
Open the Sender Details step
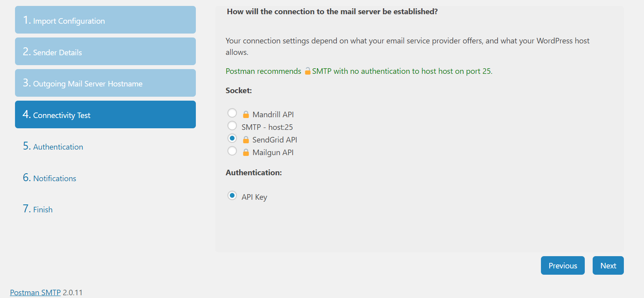[105, 52]
